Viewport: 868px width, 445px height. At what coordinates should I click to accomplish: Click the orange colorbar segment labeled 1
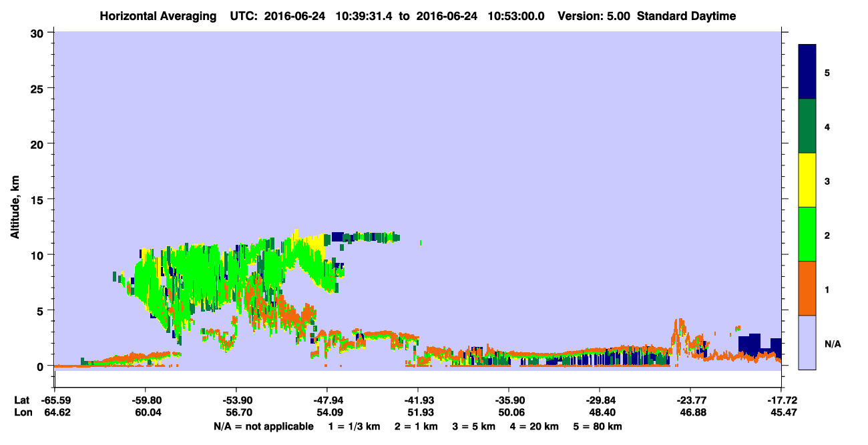(807, 288)
